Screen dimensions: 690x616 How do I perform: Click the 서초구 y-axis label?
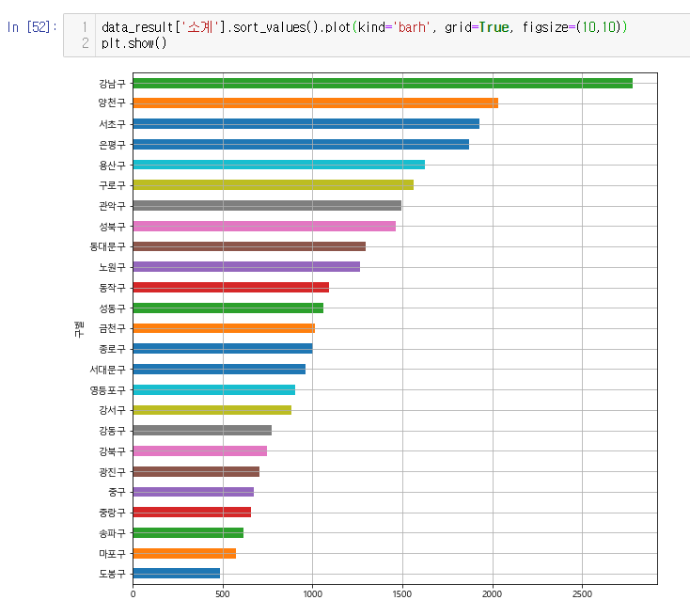[112, 124]
